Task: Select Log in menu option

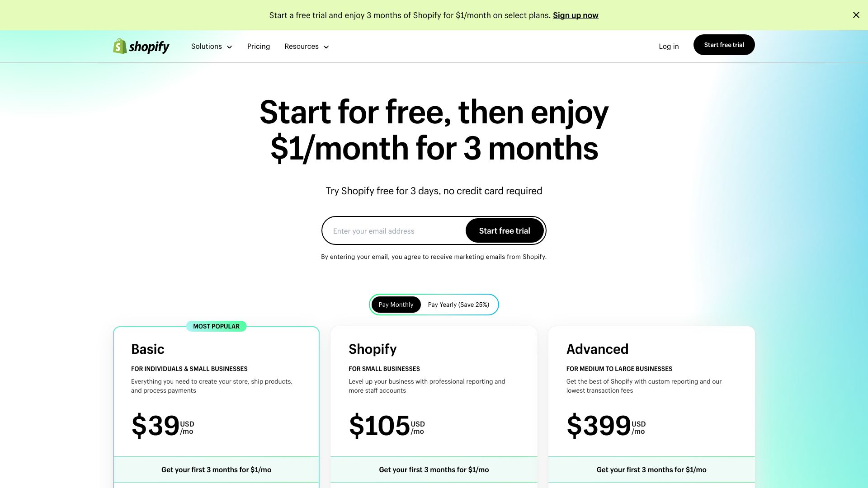Action: click(669, 47)
